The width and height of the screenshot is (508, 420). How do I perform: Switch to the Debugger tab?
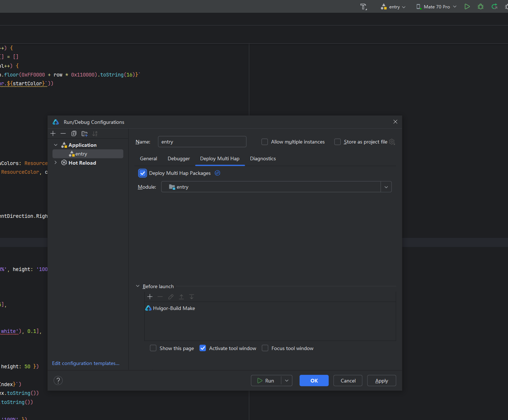click(179, 158)
